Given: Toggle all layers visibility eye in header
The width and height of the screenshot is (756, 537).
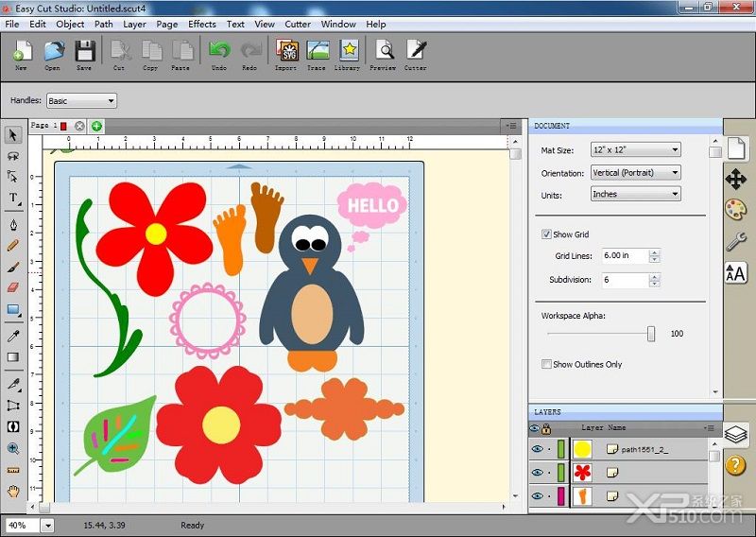Looking at the screenshot, I should tap(534, 428).
